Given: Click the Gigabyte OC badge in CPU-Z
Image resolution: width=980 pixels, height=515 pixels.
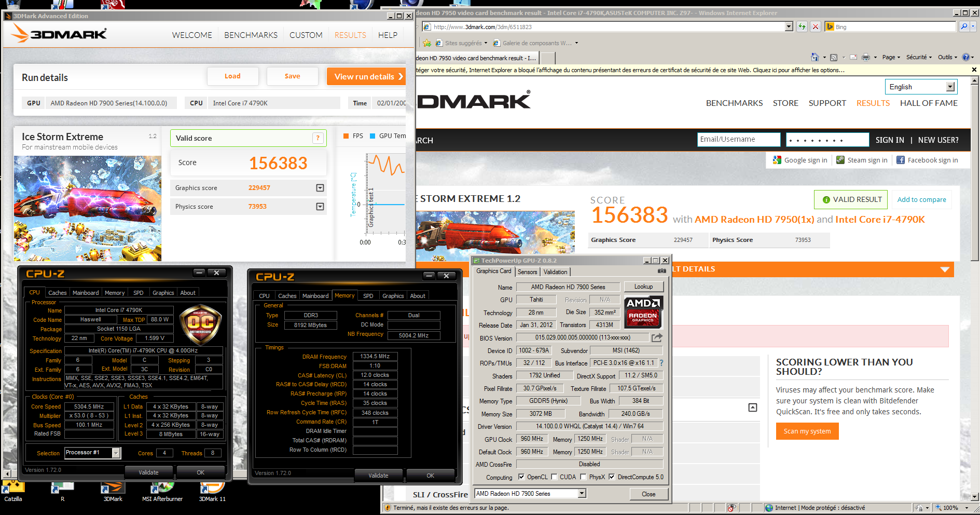Looking at the screenshot, I should pyautogui.click(x=200, y=326).
